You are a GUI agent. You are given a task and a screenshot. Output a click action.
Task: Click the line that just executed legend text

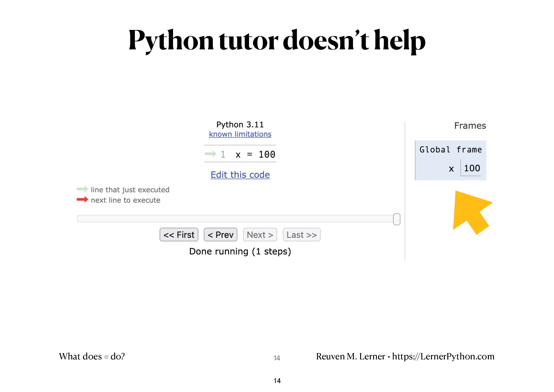click(x=130, y=190)
